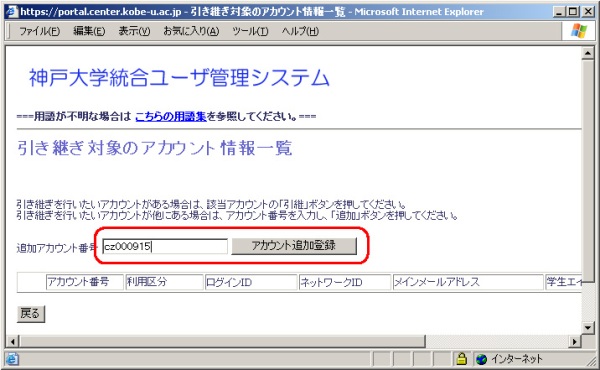Click the vertical scrollbar up arrow
The height and width of the screenshot is (370, 600).
pyautogui.click(x=588, y=53)
